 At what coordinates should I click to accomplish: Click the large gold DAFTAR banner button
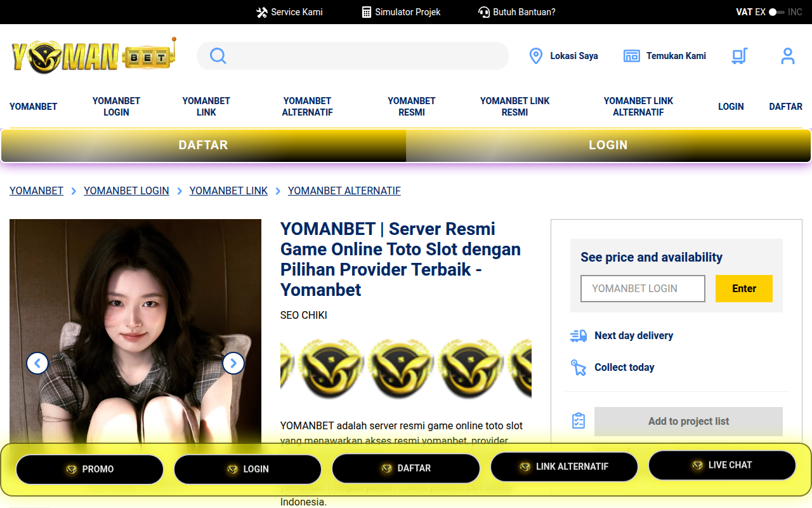pyautogui.click(x=203, y=145)
